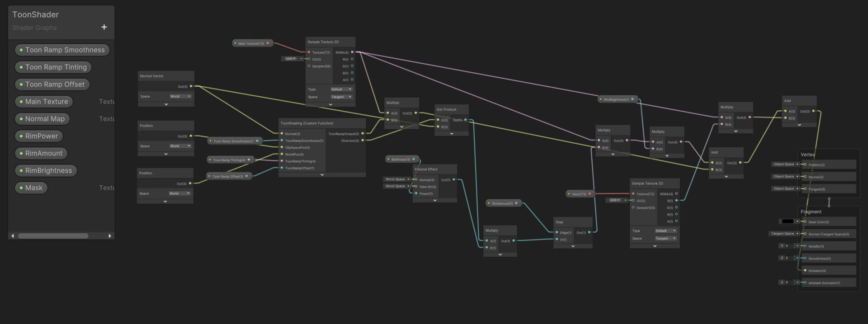
Task: Click the blackboard horizontal scrollbar thumb
Action: point(53,236)
